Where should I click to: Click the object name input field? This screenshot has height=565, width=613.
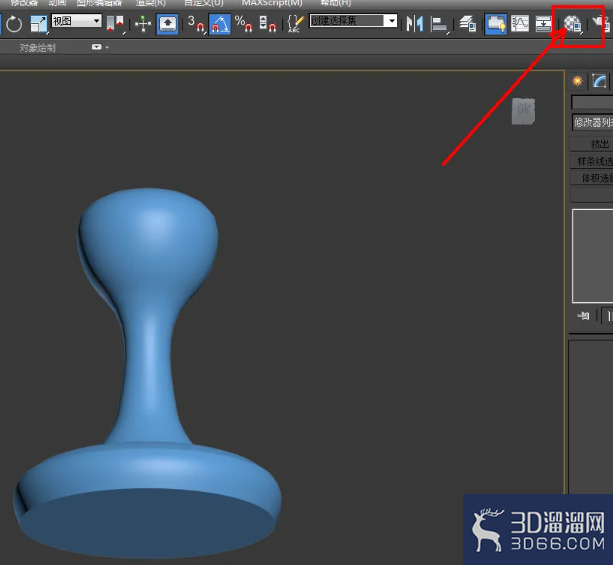pos(592,103)
